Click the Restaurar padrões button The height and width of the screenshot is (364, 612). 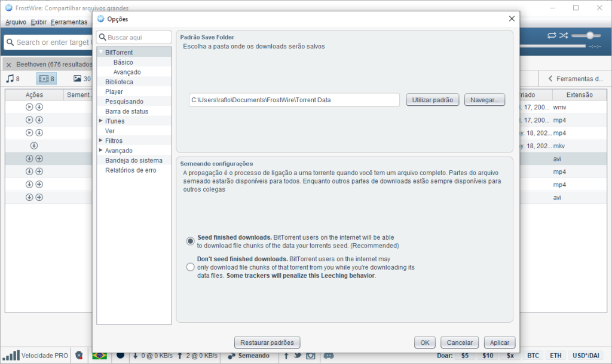[x=266, y=342]
